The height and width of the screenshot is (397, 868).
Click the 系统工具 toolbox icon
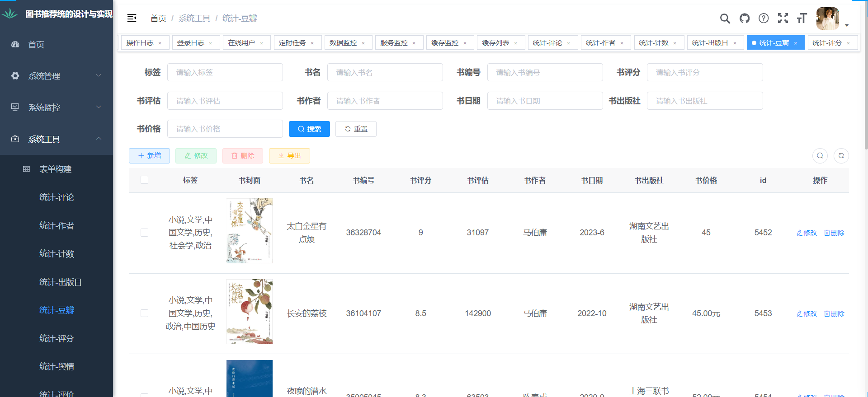(15, 139)
